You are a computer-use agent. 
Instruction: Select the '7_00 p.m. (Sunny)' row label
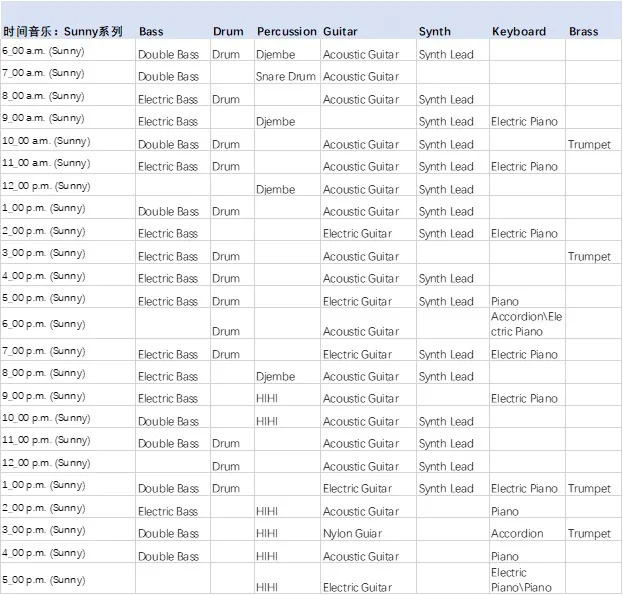[43, 351]
